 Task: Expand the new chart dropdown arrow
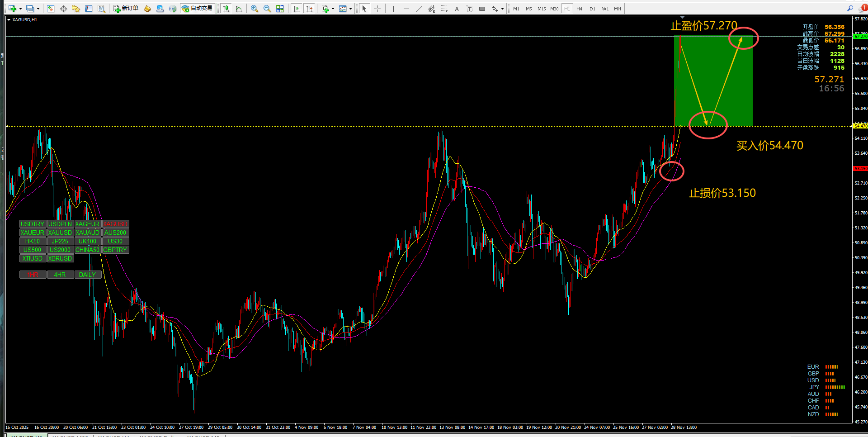click(x=20, y=9)
